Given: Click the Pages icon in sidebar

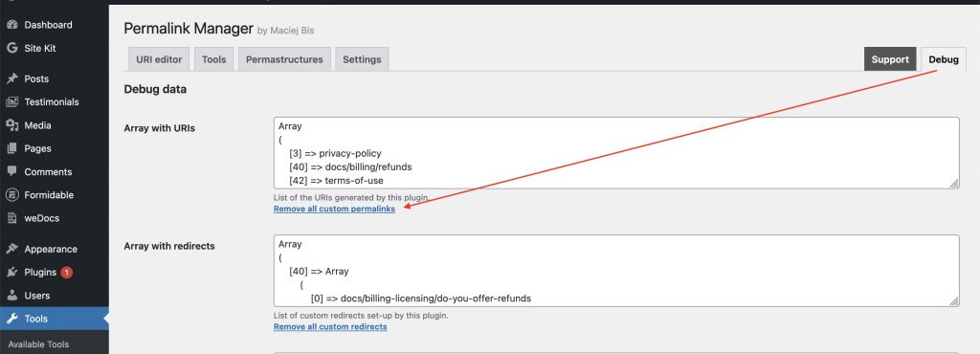Looking at the screenshot, I should pyautogui.click(x=11, y=148).
